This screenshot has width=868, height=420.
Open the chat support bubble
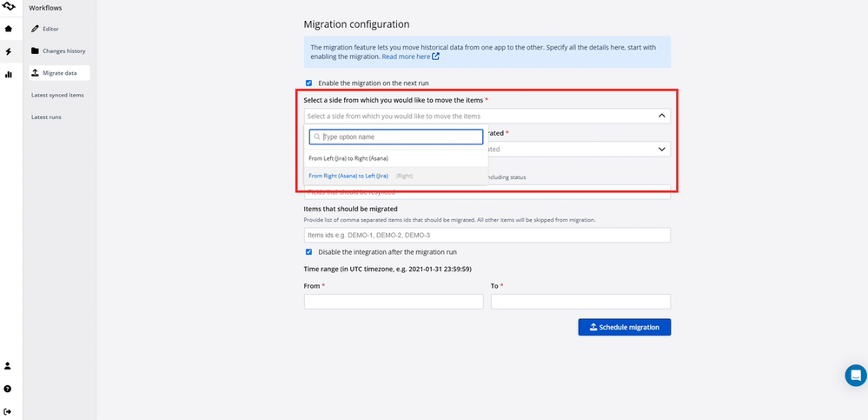tap(856, 375)
